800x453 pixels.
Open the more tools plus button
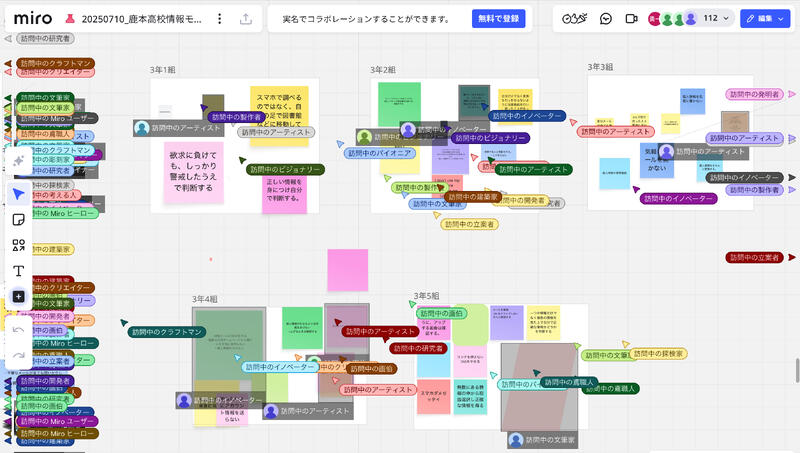pos(18,297)
